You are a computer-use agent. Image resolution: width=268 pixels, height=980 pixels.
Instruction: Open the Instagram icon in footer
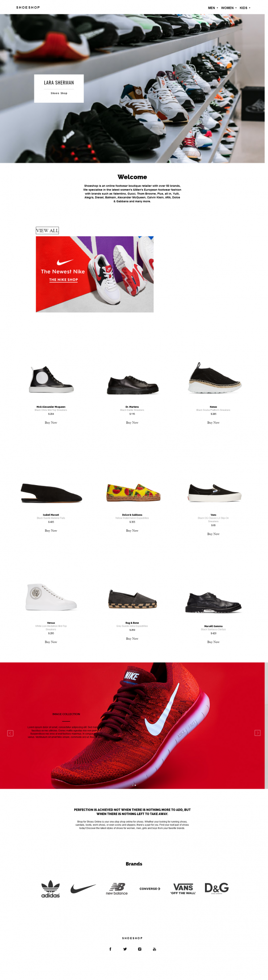[x=140, y=949]
